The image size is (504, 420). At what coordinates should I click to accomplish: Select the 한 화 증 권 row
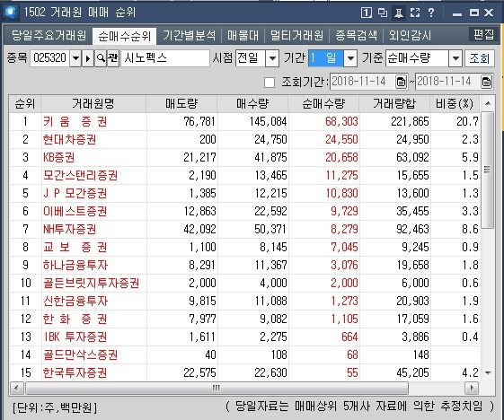244,319
